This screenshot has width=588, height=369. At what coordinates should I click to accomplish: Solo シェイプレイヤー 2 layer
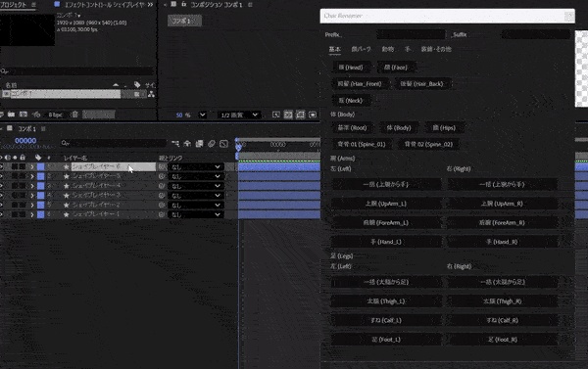pos(15,205)
